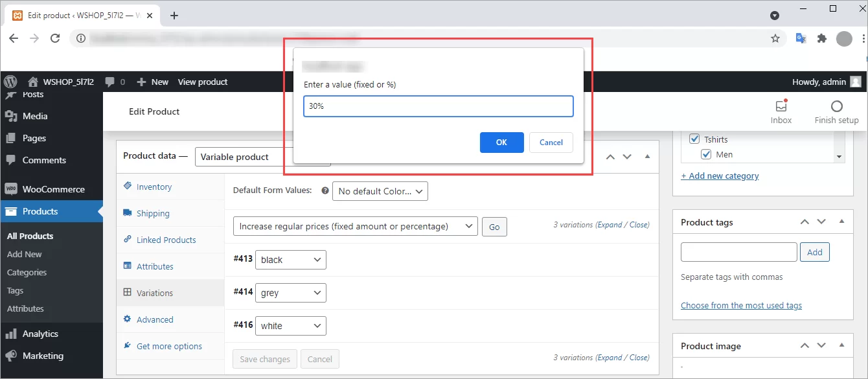This screenshot has width=868, height=379.
Task: Click the Get more options rocket icon
Action: coord(128,346)
